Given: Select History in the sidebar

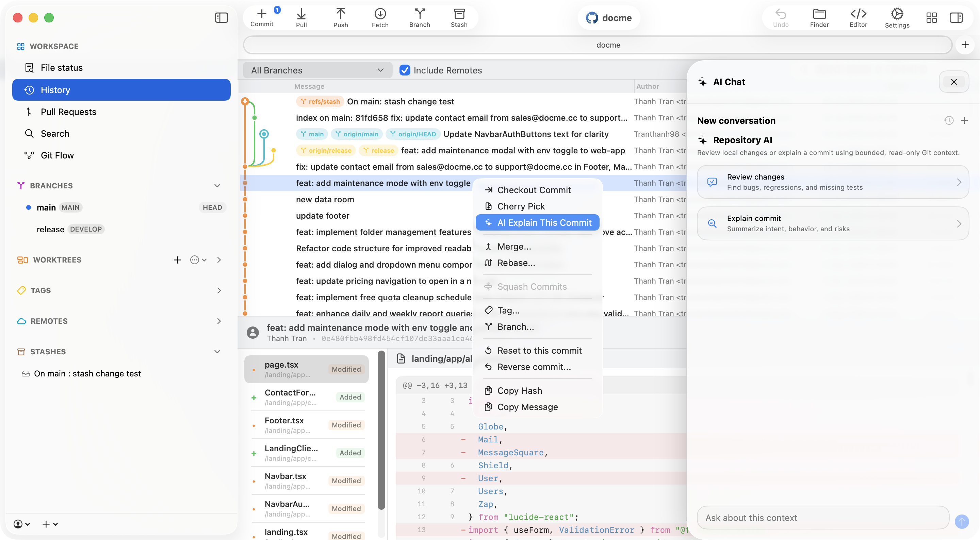Looking at the screenshot, I should pos(121,90).
